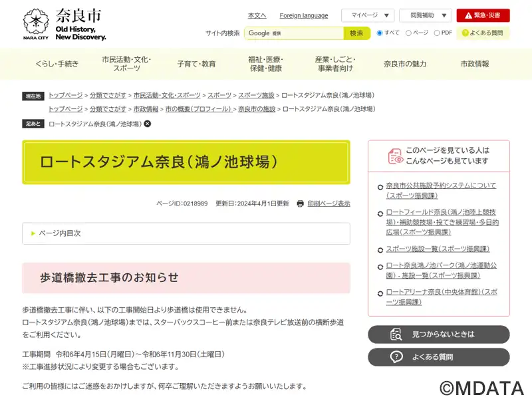The width and height of the screenshot is (532, 399).
Task: Click 奈良市の施設 breadcrumb link
Action: tap(257, 109)
